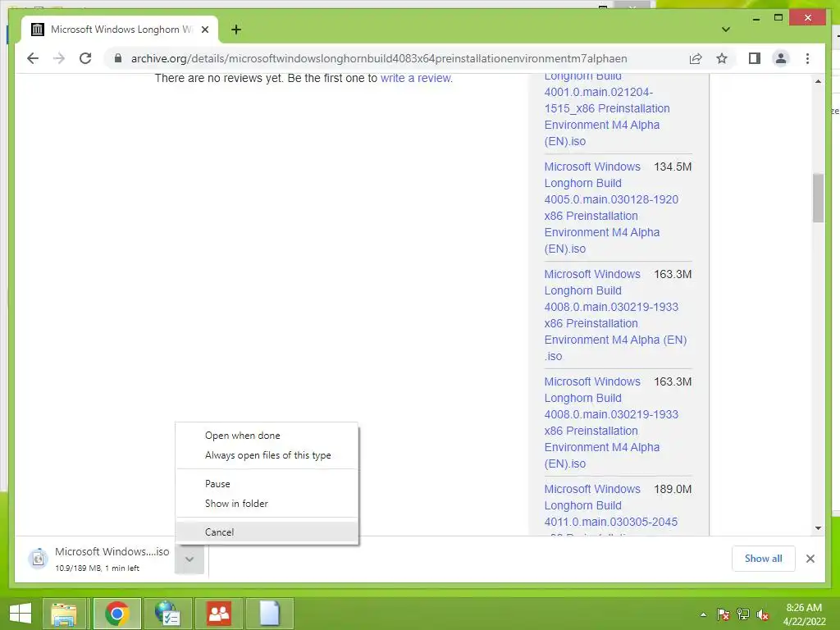Screen dimensions: 840x630
Task: Click the 134.5M file size text
Action: pos(673,167)
